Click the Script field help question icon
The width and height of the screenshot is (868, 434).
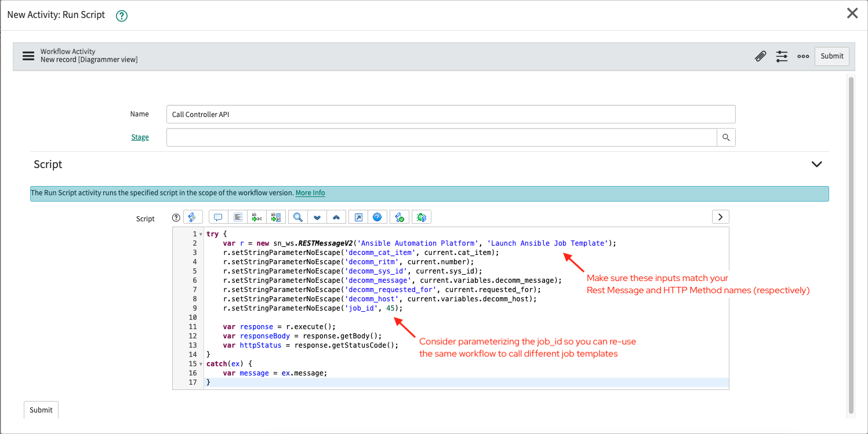click(x=176, y=218)
